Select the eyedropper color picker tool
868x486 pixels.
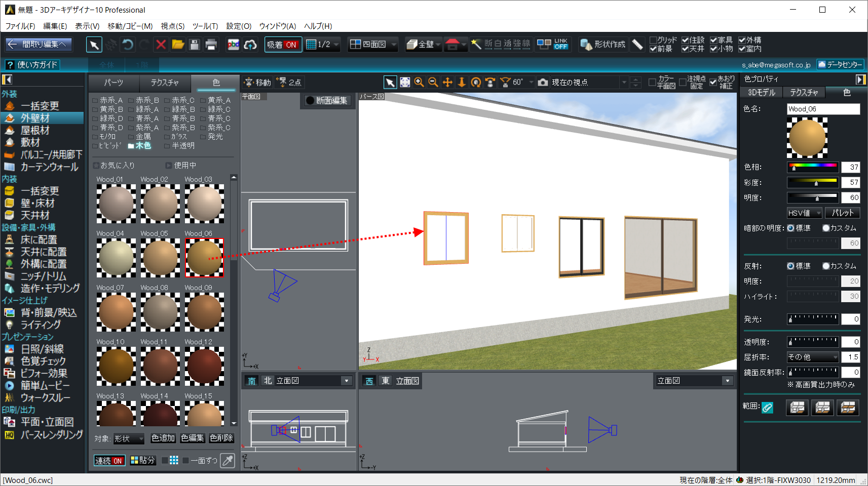coord(228,460)
